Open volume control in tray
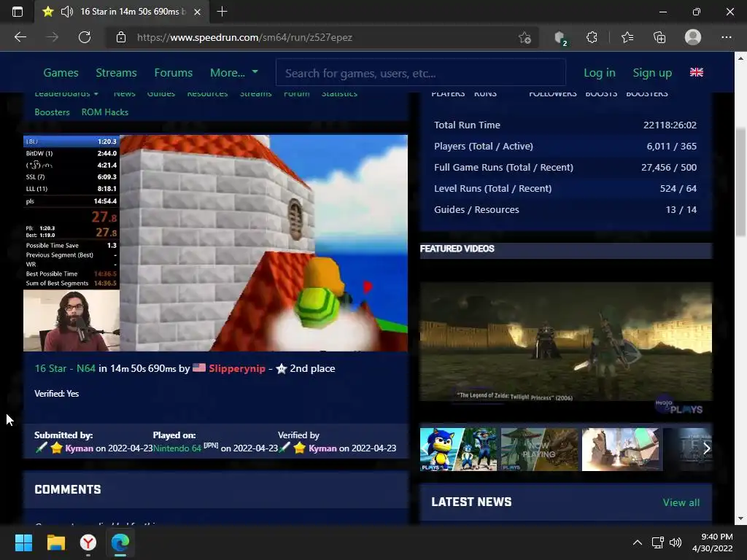 (x=676, y=542)
